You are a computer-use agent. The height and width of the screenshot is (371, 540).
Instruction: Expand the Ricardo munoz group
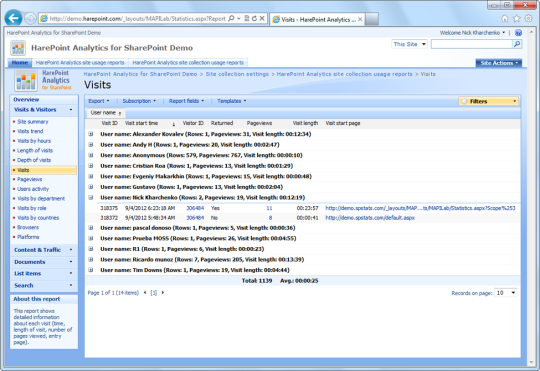coord(91,259)
